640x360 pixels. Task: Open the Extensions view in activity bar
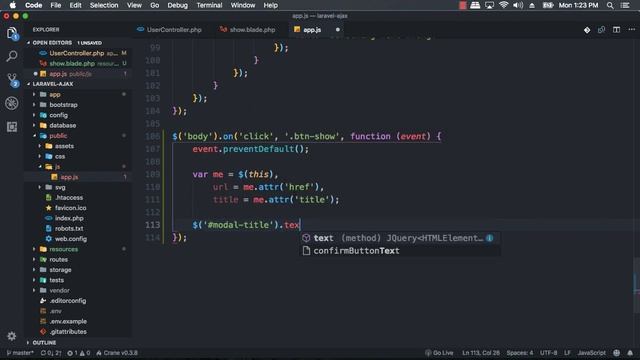pos(12,127)
